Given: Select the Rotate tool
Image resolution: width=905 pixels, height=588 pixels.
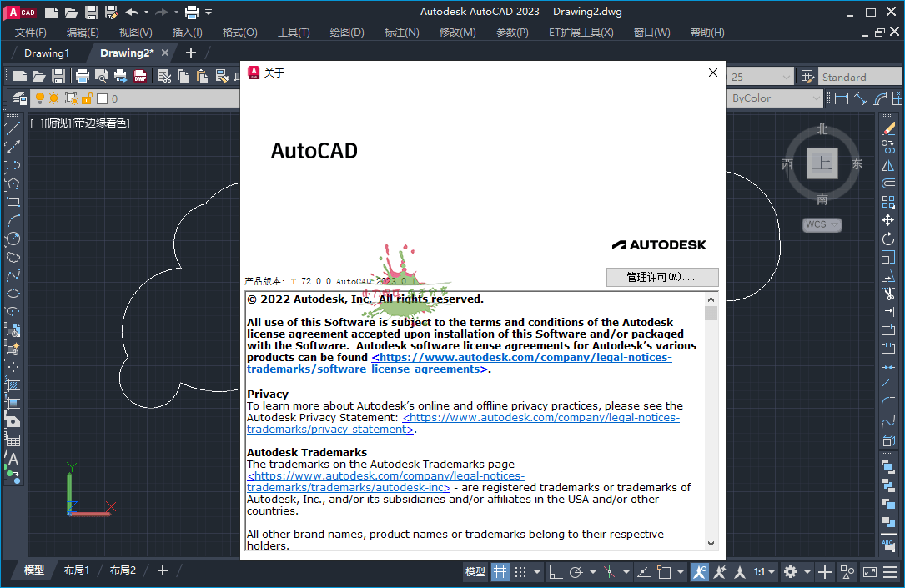Looking at the screenshot, I should 888,239.
